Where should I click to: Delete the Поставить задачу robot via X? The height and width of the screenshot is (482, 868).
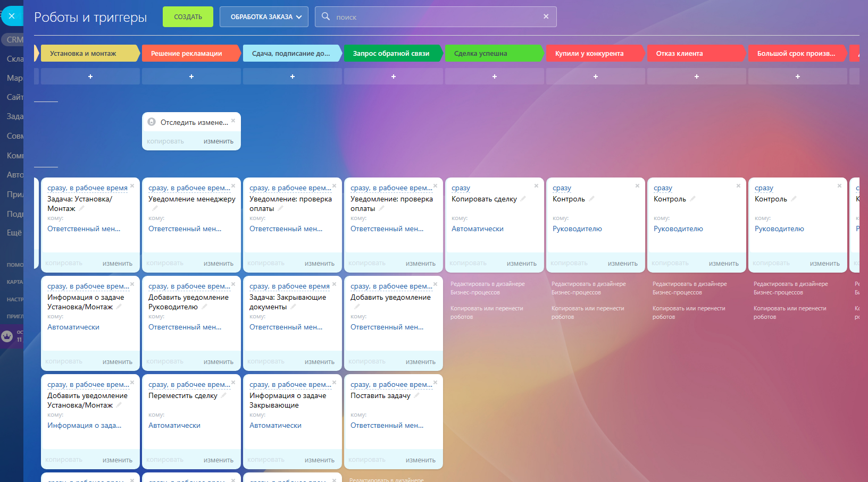click(x=435, y=382)
